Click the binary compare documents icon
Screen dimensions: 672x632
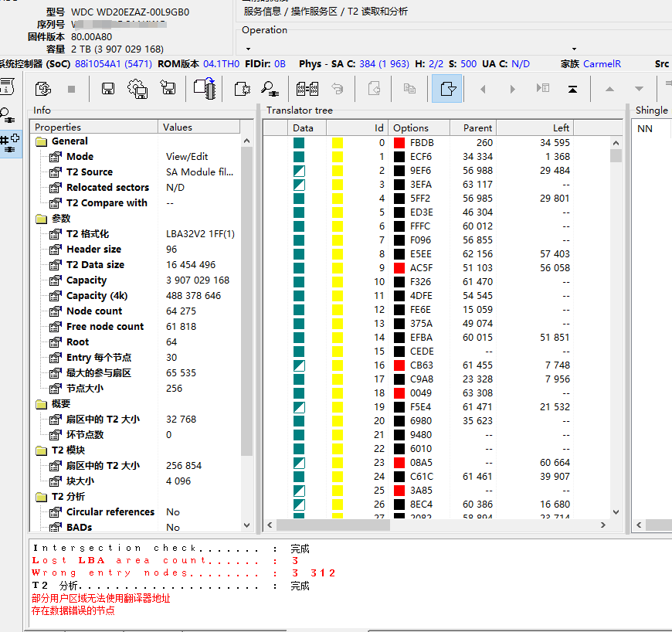307,89
